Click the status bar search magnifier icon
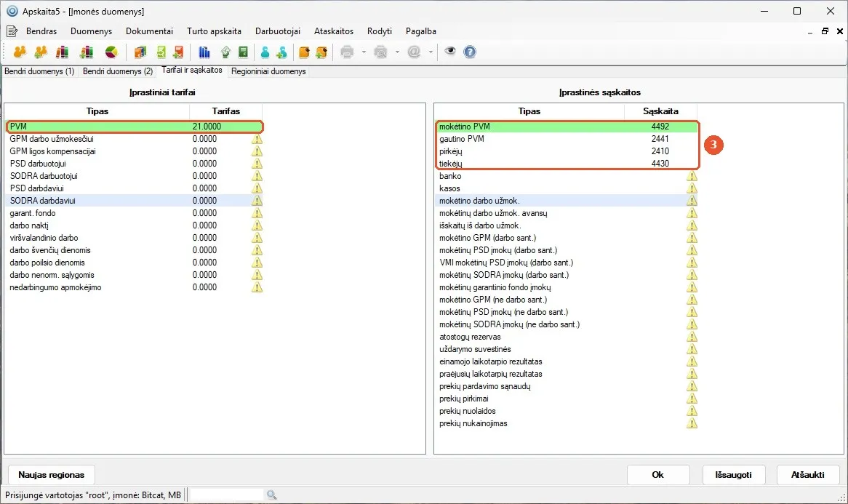This screenshot has height=504, width=848. pyautogui.click(x=271, y=495)
